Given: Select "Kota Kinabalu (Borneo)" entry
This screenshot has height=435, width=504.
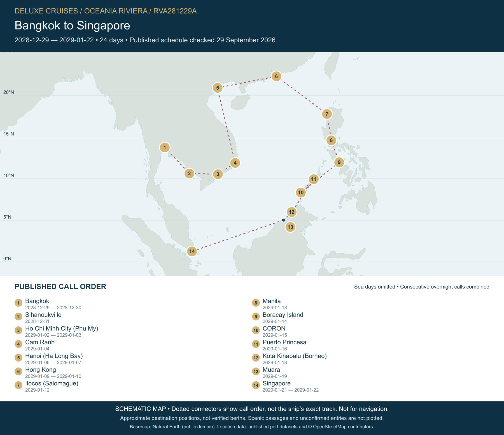Looking at the screenshot, I should click(x=295, y=356).
